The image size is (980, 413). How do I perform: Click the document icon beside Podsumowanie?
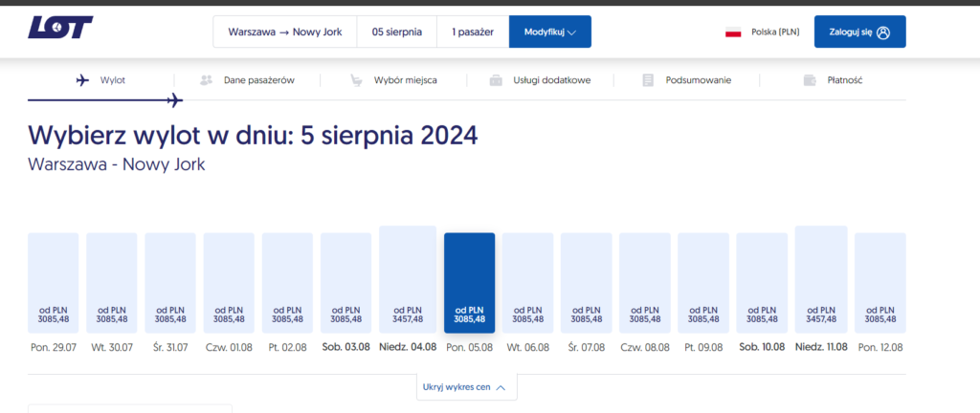coord(649,80)
